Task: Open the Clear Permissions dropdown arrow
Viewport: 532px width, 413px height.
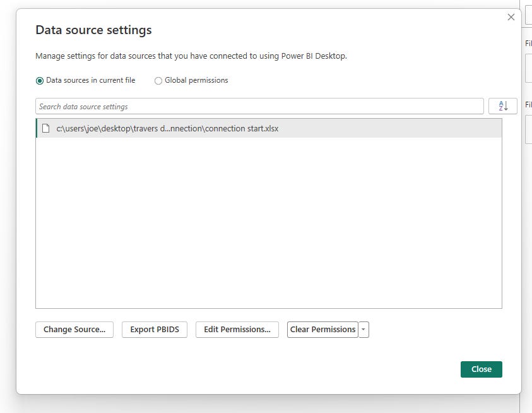Action: coord(363,329)
